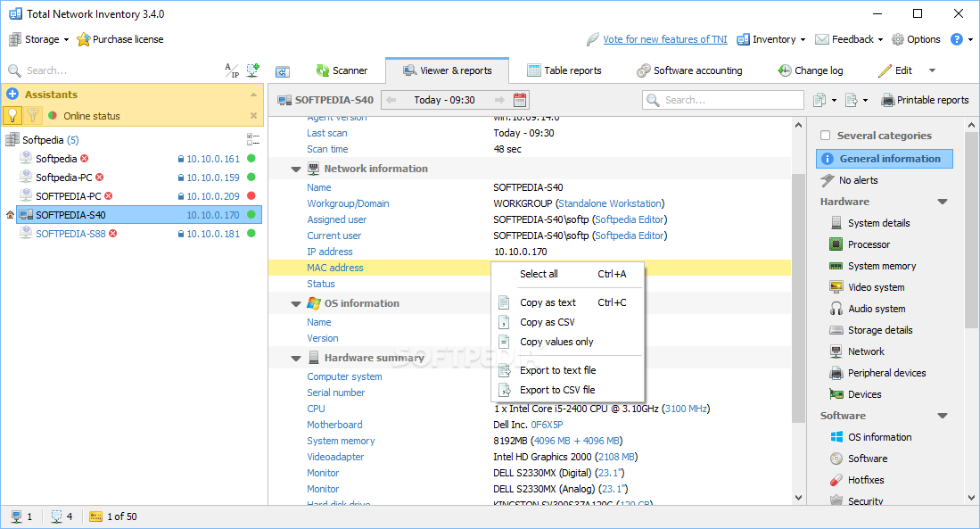The height and width of the screenshot is (529, 980).
Task: Click the blue help question mark icon
Action: pos(956,39)
